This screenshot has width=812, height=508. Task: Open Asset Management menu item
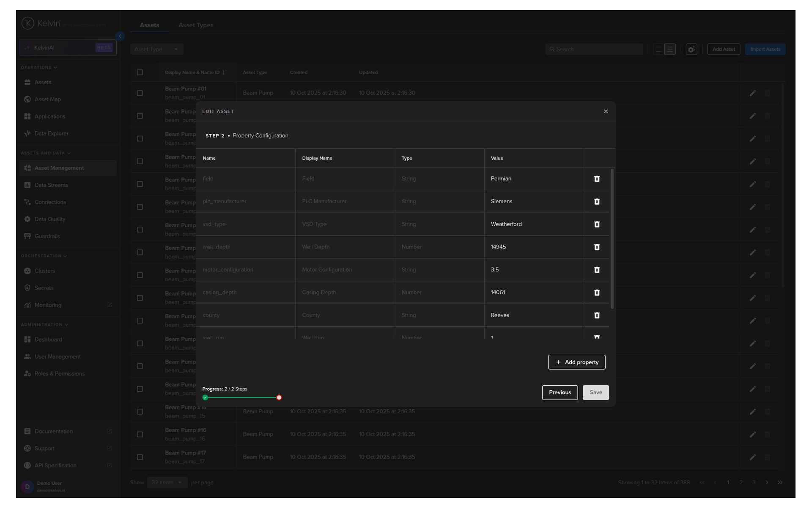tap(59, 168)
